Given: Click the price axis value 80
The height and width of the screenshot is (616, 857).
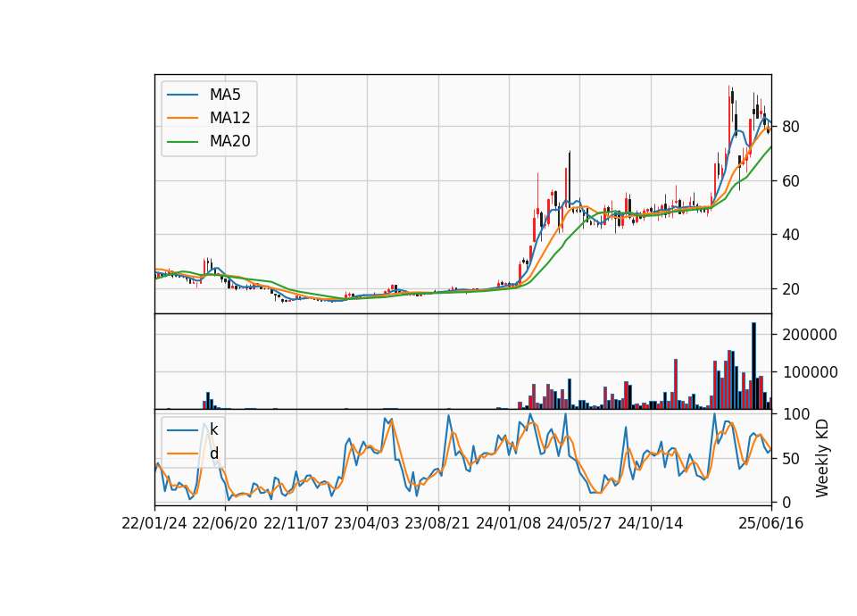Looking at the screenshot, I should [x=791, y=127].
